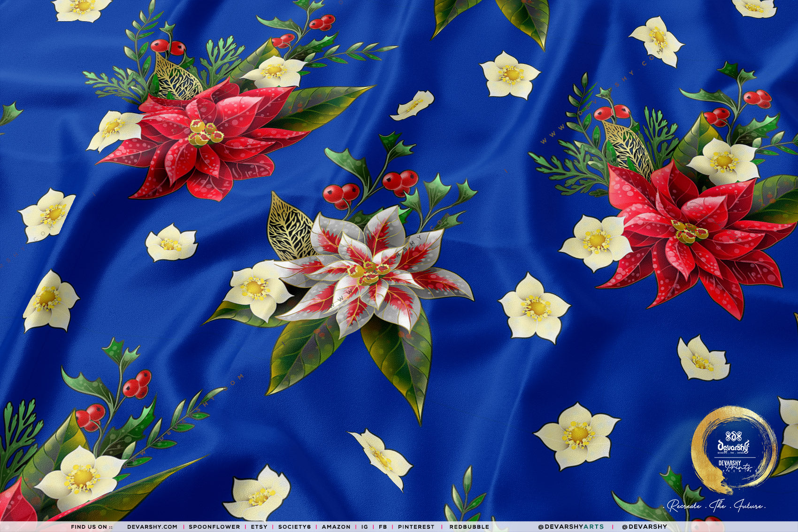This screenshot has height=532, width=798.
Task: Visit REDBUBBLE via the footer link
Action: coord(469,527)
